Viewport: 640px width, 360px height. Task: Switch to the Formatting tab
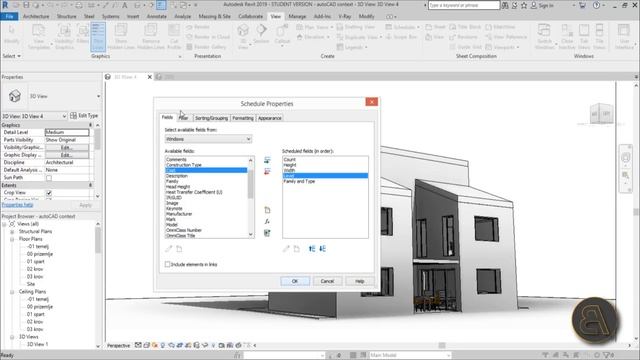pos(243,118)
